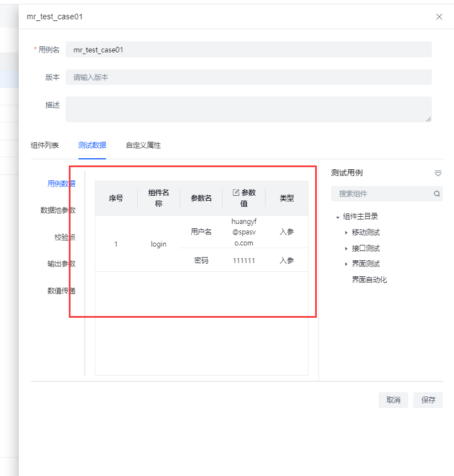454x476 pixels.
Task: Click the 版本 input field
Action: [x=248, y=77]
